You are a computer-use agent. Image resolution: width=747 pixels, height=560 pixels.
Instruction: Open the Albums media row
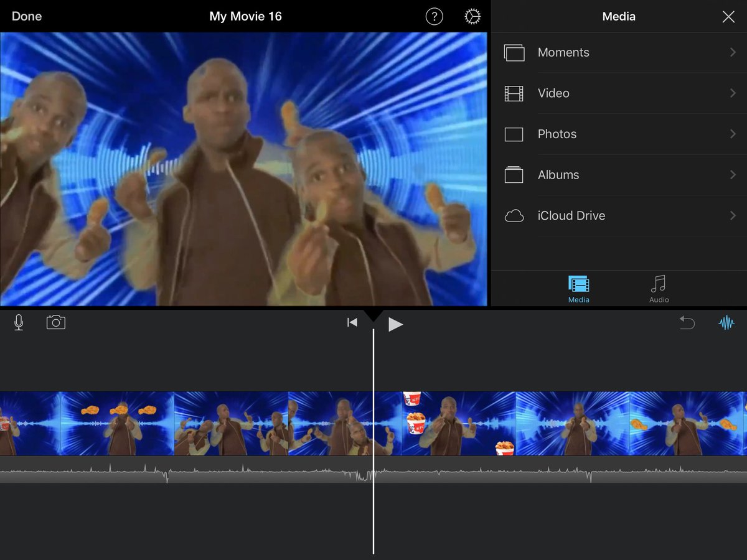coord(619,175)
